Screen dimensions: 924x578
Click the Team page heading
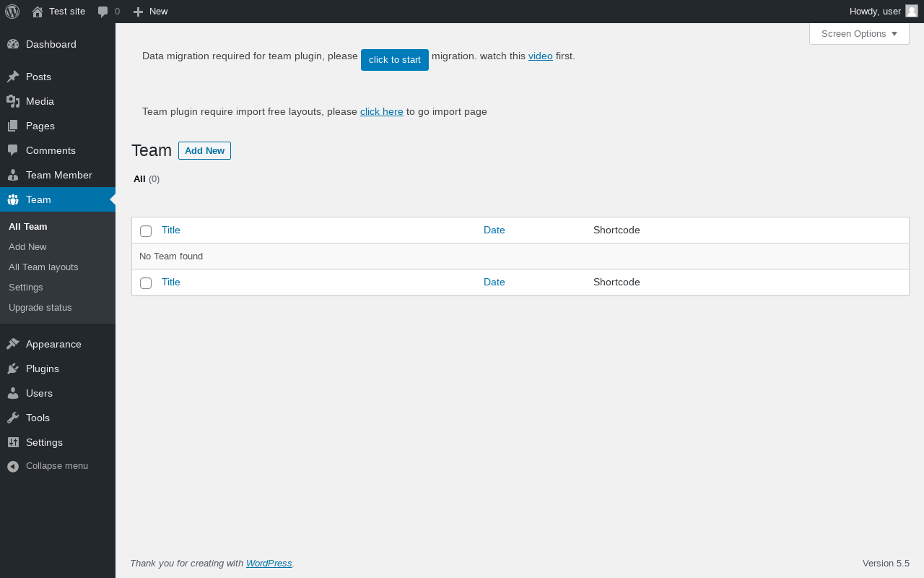[x=152, y=150]
